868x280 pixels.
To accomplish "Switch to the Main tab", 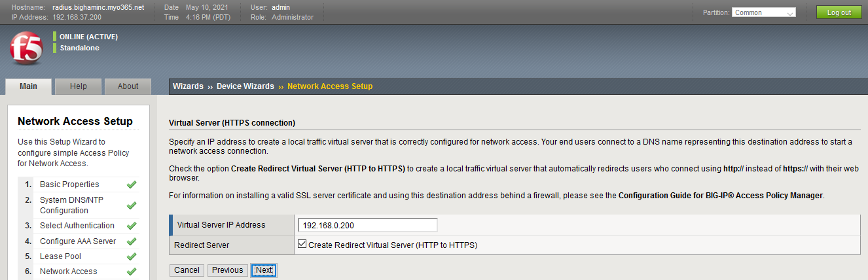I will pos(28,86).
